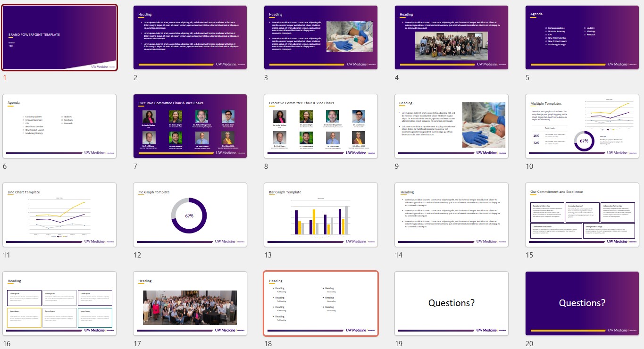Select the Line Chart Template slide
Viewport: 644px width, 349px height.
59,214
